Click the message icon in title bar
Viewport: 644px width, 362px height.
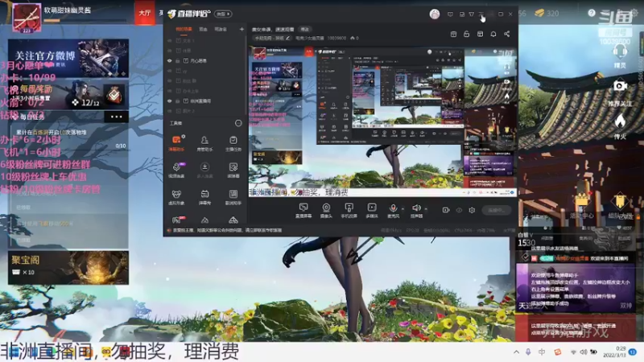point(450,14)
